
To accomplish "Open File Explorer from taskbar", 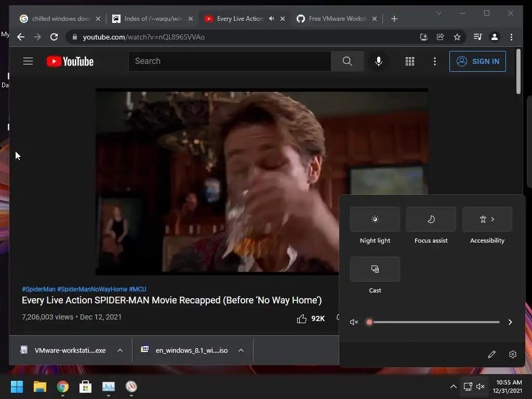I will pyautogui.click(x=39, y=387).
